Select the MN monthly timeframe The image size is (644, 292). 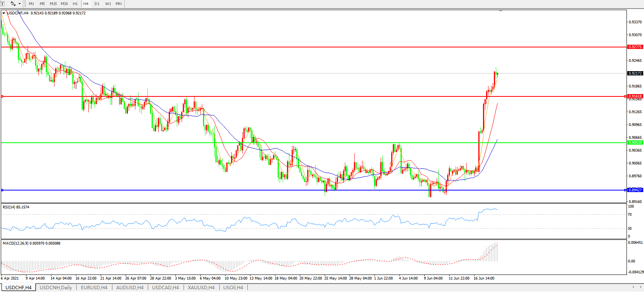pyautogui.click(x=119, y=4)
